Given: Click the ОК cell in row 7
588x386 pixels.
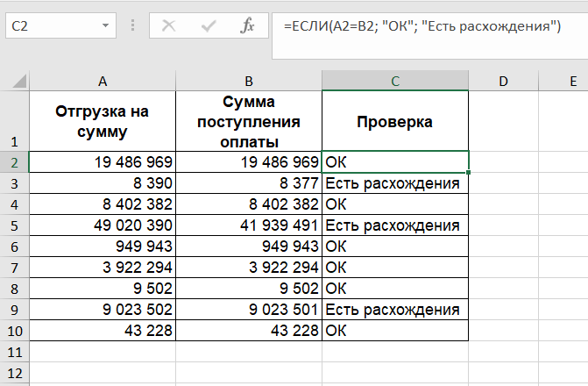Looking at the screenshot, I should (395, 268).
